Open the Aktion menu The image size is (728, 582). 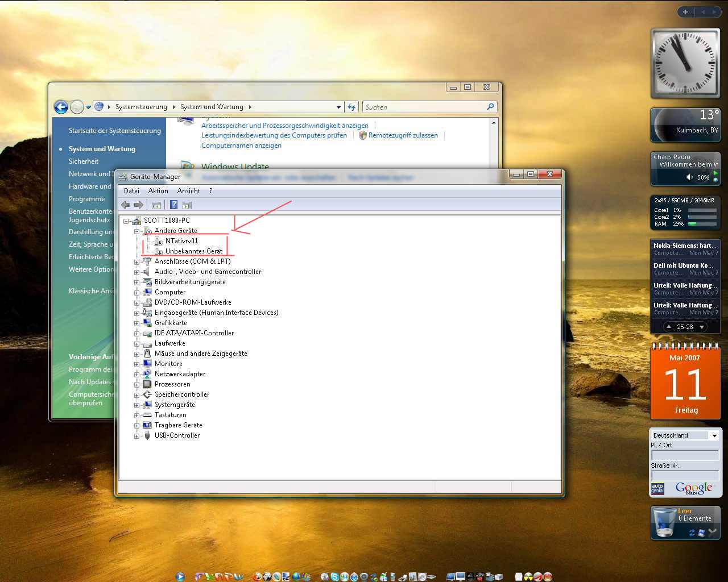158,191
